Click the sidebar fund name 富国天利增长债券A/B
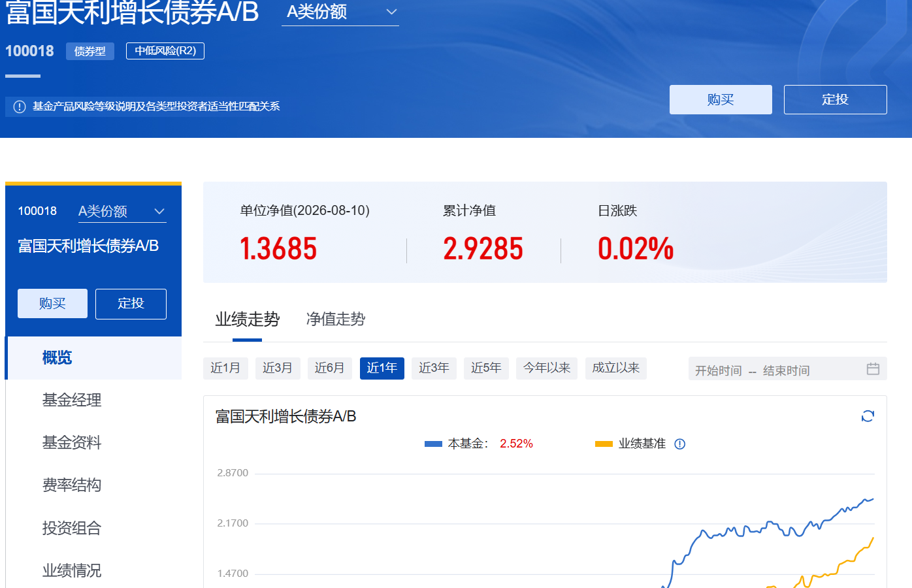The width and height of the screenshot is (912, 588). (88, 246)
